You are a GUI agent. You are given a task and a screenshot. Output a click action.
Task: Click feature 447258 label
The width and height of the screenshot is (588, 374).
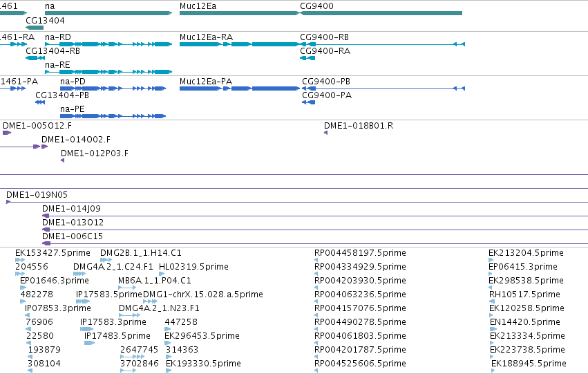[x=181, y=322]
